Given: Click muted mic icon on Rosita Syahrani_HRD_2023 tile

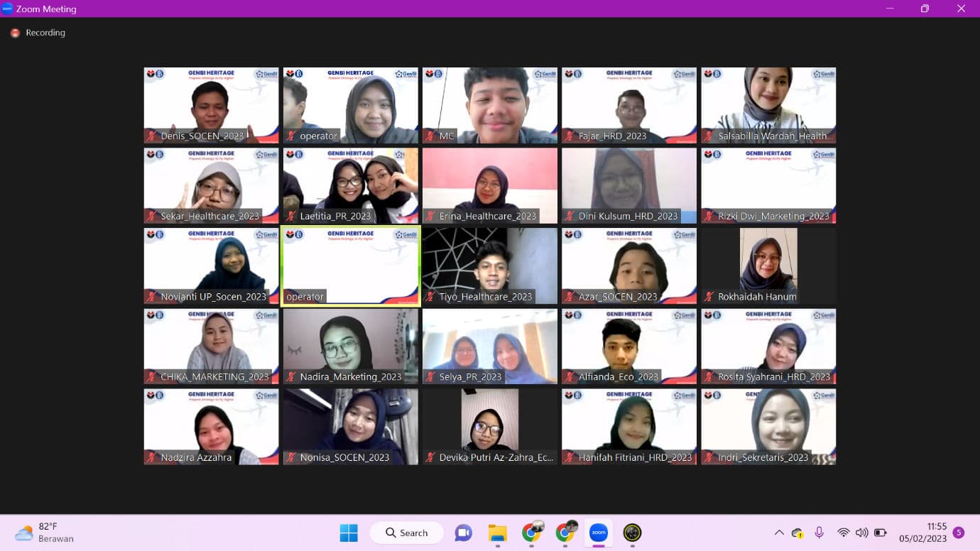Looking at the screenshot, I should coord(708,377).
